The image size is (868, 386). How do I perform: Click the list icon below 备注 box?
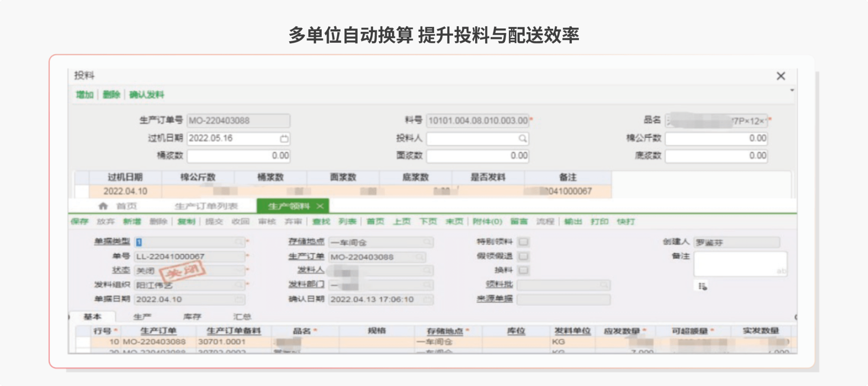click(702, 287)
